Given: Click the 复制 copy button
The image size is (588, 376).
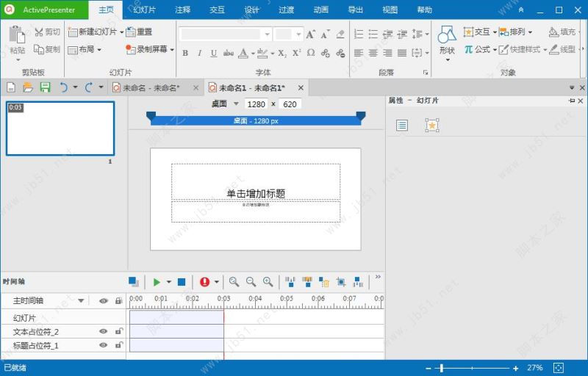Looking at the screenshot, I should pyautogui.click(x=47, y=49).
